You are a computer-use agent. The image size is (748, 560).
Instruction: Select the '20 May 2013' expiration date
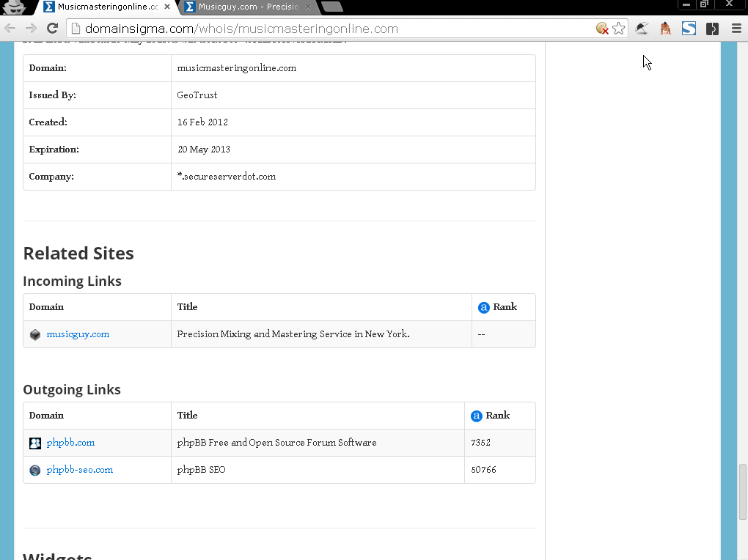coord(204,150)
